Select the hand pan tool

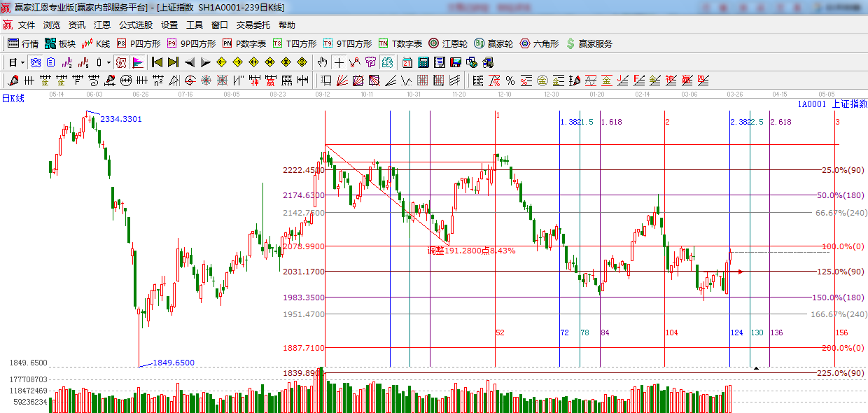coord(323,62)
